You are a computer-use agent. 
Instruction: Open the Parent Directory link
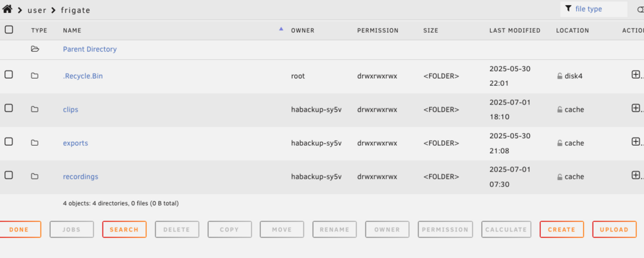(x=90, y=49)
